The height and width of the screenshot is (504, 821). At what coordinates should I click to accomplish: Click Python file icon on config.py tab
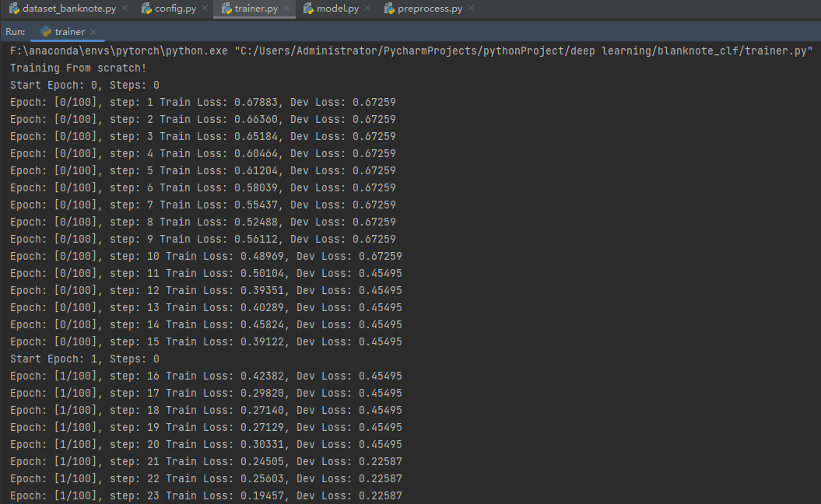point(146,9)
